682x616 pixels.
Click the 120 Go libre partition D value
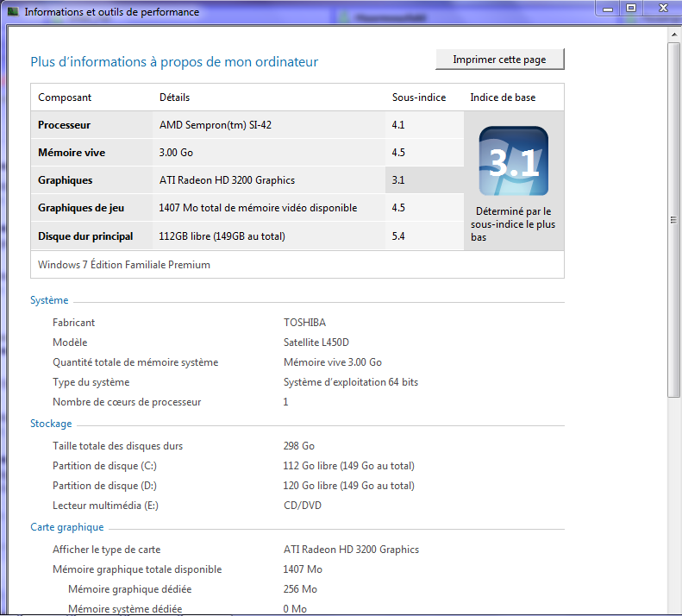click(349, 486)
